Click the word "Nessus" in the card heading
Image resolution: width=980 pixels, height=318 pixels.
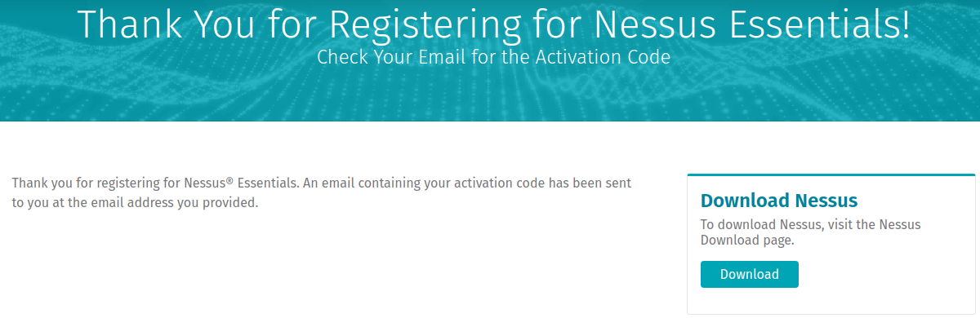tap(819, 201)
